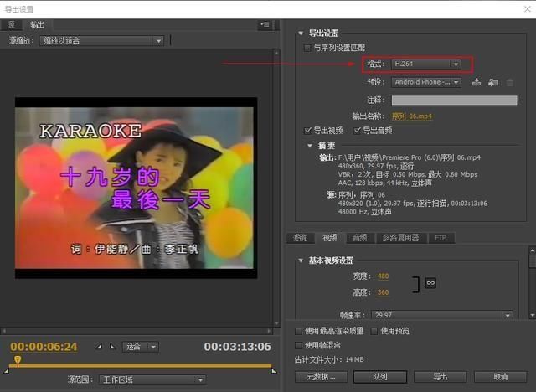Viewport: 536px width, 392px height.
Task: Click the set in point triangle icon
Action: click(99, 347)
